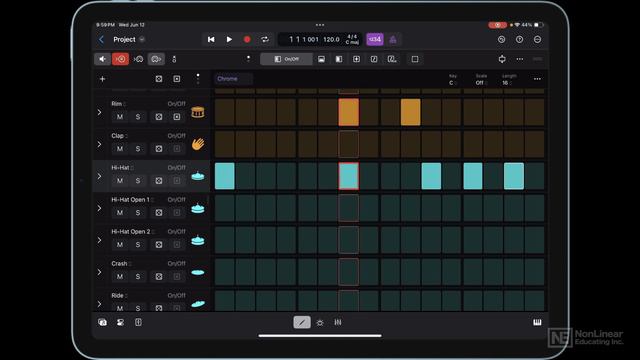This screenshot has width=640, height=360.
Task: Toggle the pattern preview speaker button
Action: [x=102, y=59]
